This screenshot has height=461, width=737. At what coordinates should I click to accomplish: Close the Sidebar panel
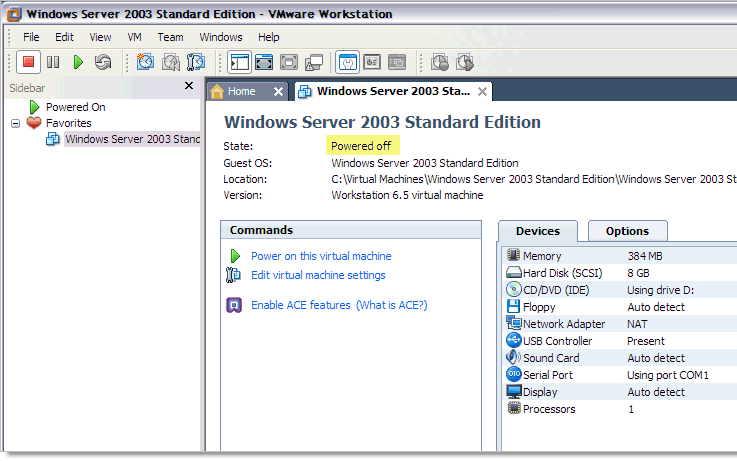(x=189, y=86)
